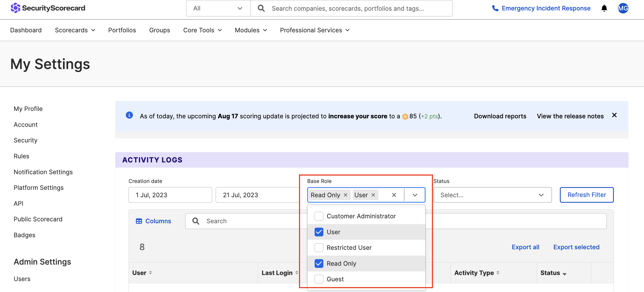Check the Customer Administrator role

coord(319,216)
